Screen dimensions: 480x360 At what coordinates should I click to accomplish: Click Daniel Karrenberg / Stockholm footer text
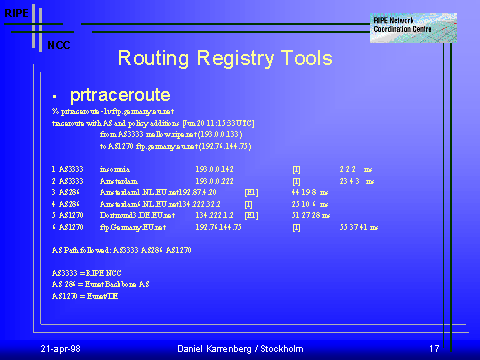coord(240,349)
